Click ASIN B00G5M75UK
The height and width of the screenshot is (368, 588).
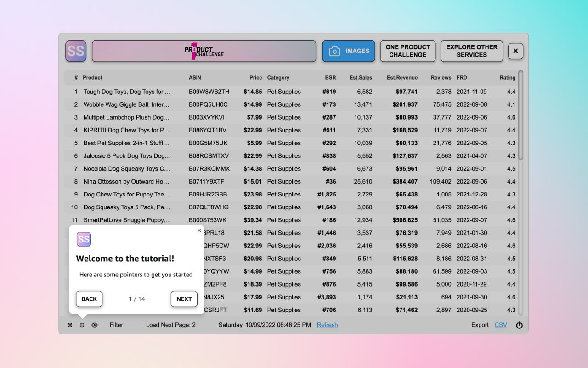coord(208,144)
